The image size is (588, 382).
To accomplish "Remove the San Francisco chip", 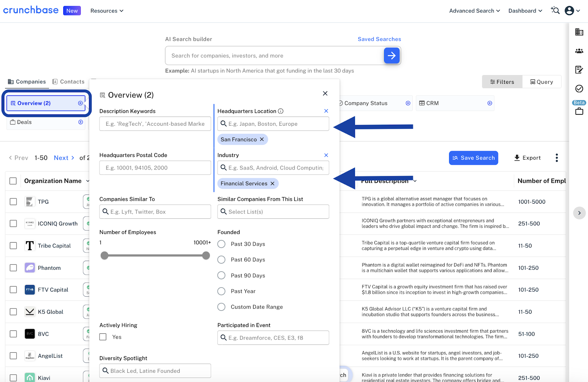I will pos(262,139).
